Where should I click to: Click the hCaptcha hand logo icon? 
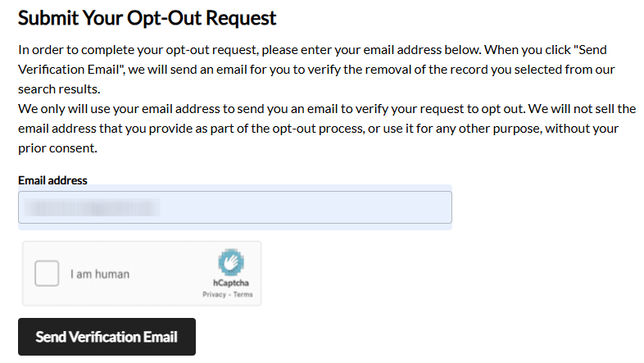(231, 262)
